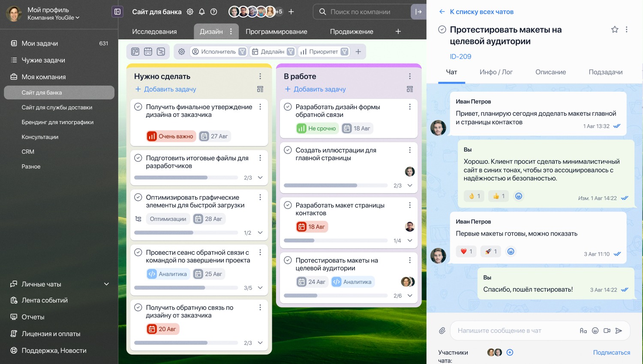The height and width of the screenshot is (364, 643).
Task: Switch to kanban board view icon
Action: tap(135, 51)
